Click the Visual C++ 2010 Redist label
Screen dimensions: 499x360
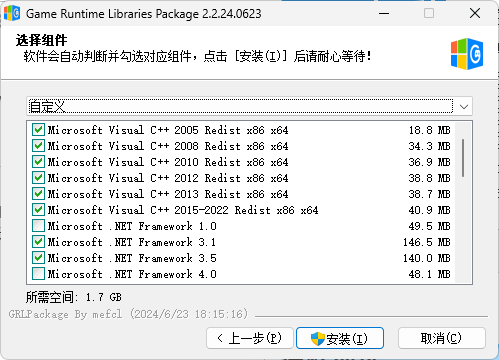tap(168, 162)
